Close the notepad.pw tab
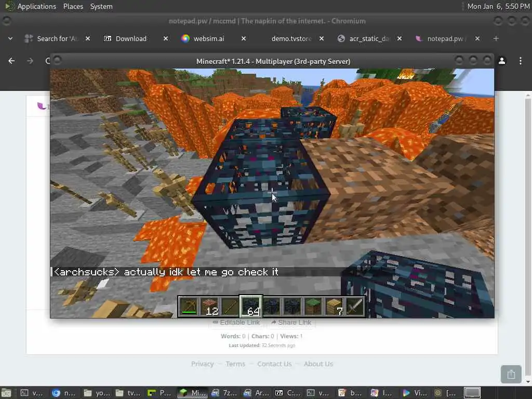 tap(477, 38)
